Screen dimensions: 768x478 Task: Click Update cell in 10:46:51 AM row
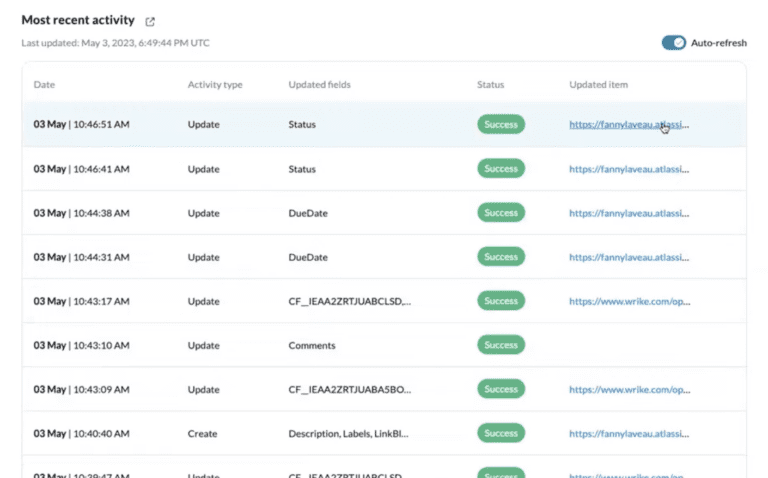pyautogui.click(x=203, y=124)
